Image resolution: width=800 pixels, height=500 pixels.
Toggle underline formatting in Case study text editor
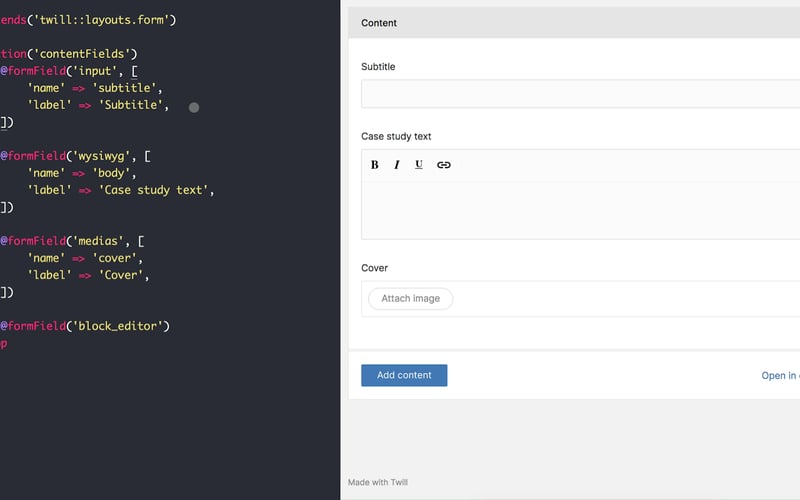click(x=419, y=165)
